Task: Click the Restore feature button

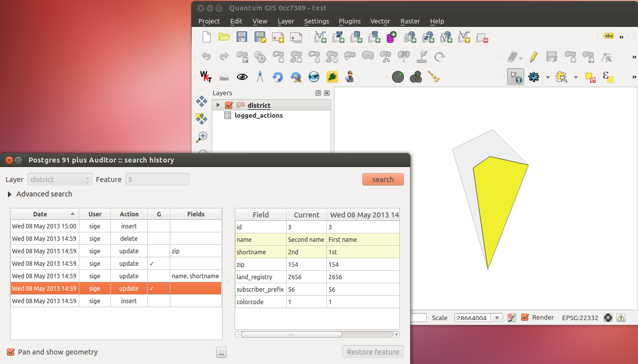Action: pyautogui.click(x=373, y=352)
